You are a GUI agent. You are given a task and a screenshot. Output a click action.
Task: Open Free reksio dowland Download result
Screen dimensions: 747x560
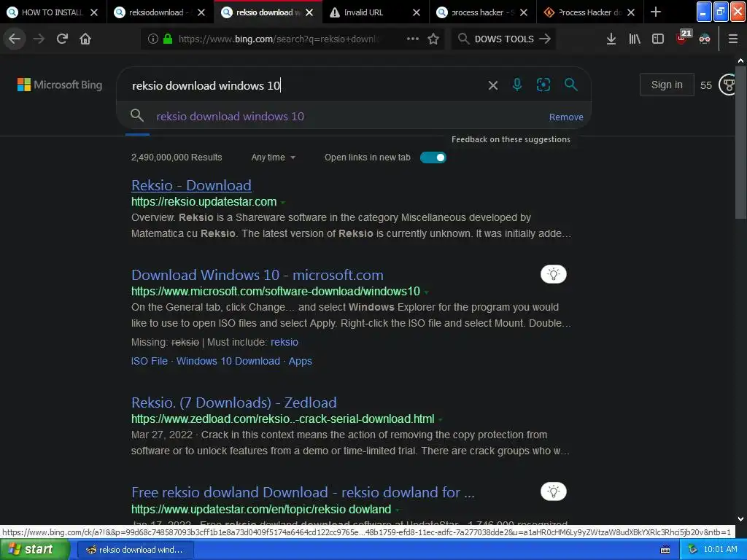click(x=303, y=492)
